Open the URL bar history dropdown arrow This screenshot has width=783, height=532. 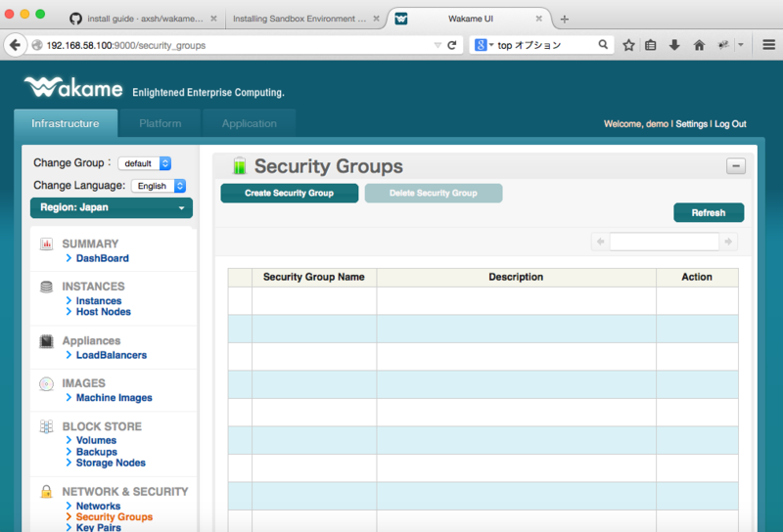(x=438, y=45)
